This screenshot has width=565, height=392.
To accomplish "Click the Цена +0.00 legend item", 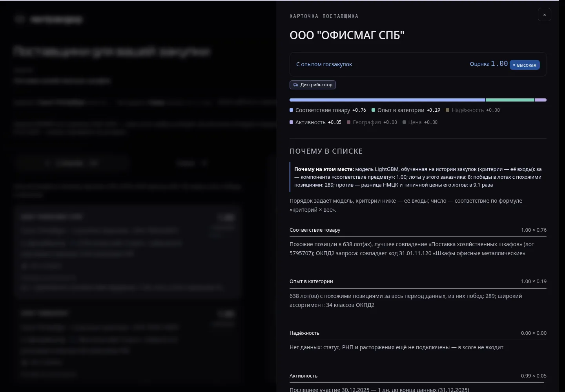I will [420, 122].
